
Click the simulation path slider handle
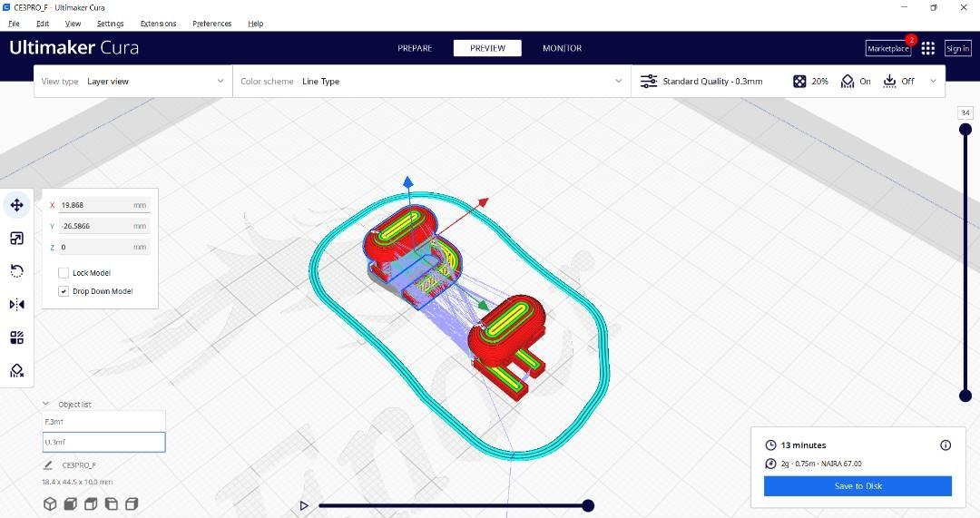click(588, 505)
